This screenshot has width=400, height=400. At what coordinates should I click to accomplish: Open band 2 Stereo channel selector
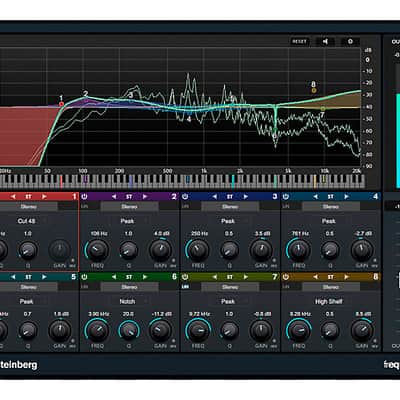point(129,207)
